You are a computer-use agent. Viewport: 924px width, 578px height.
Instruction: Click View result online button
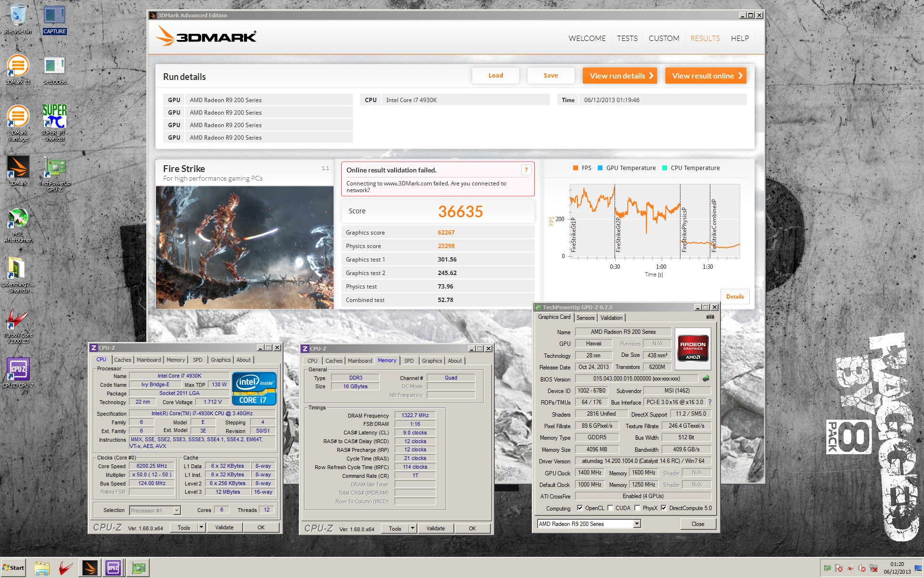(706, 76)
